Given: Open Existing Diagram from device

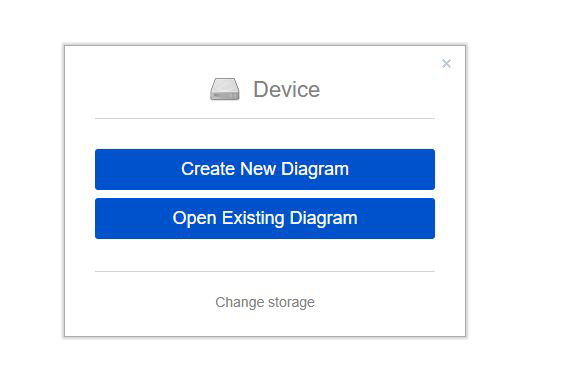Looking at the screenshot, I should [265, 218].
